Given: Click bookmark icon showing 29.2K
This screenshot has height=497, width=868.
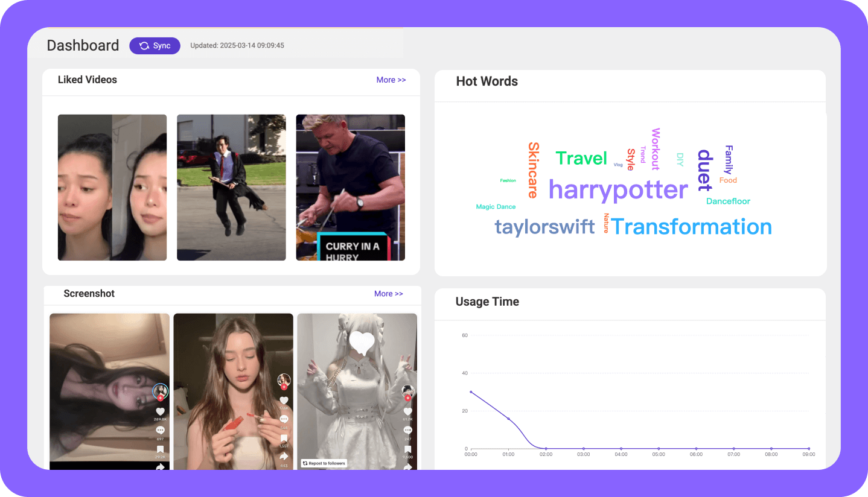Looking at the screenshot, I should point(160,450).
